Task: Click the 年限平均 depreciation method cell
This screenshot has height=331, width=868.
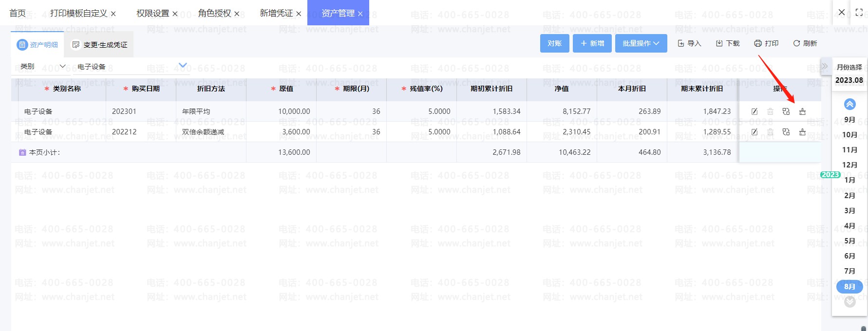Action: coord(211,111)
